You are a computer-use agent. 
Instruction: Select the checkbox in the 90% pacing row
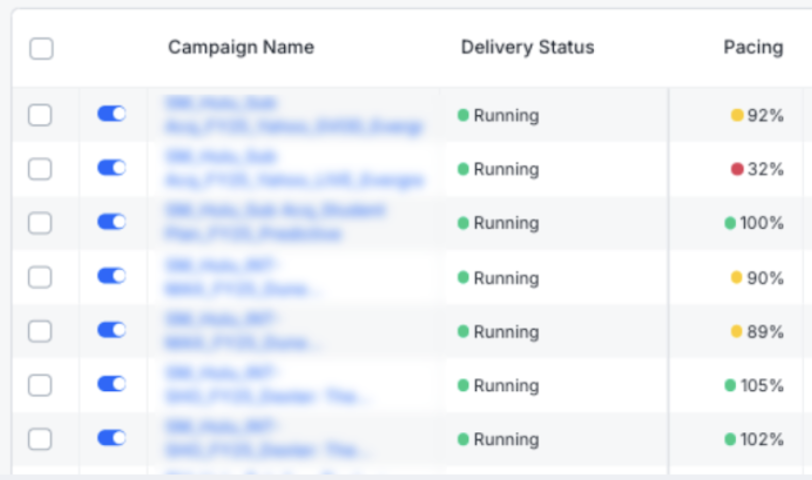(x=40, y=277)
